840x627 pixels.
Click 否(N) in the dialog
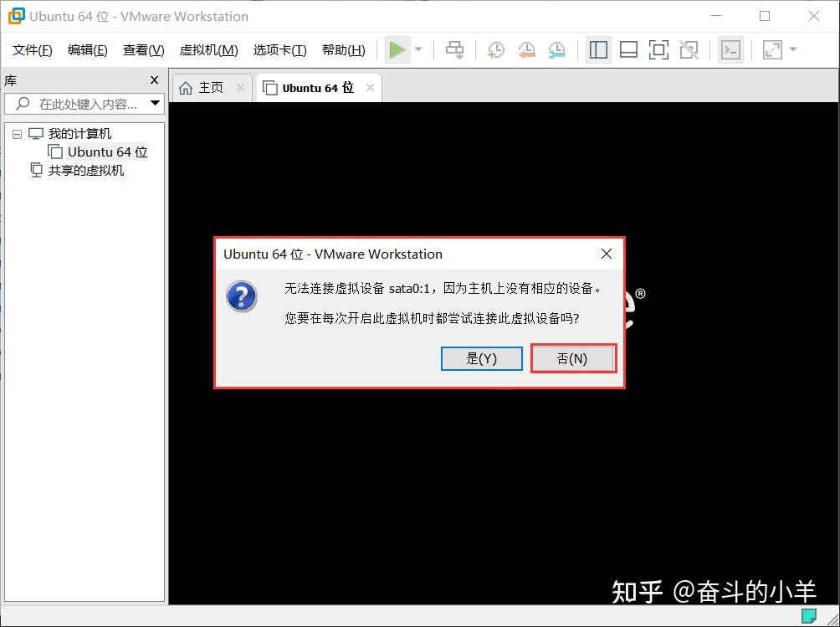(x=573, y=358)
